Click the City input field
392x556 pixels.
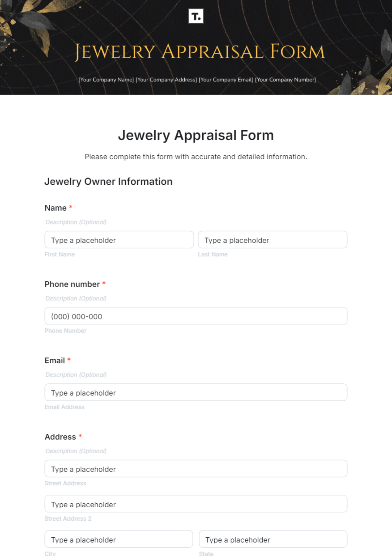click(119, 539)
